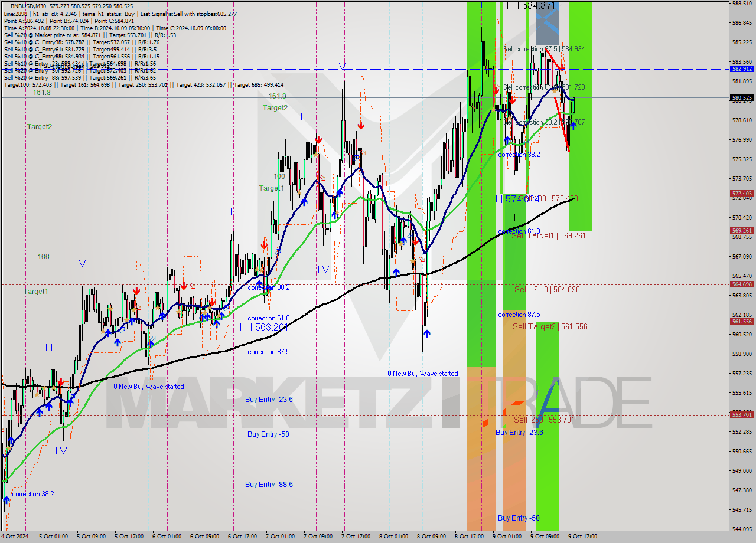Click the 'Sell 161.8 | 564.698' label
This screenshot has width=756, height=543.
tap(547, 289)
